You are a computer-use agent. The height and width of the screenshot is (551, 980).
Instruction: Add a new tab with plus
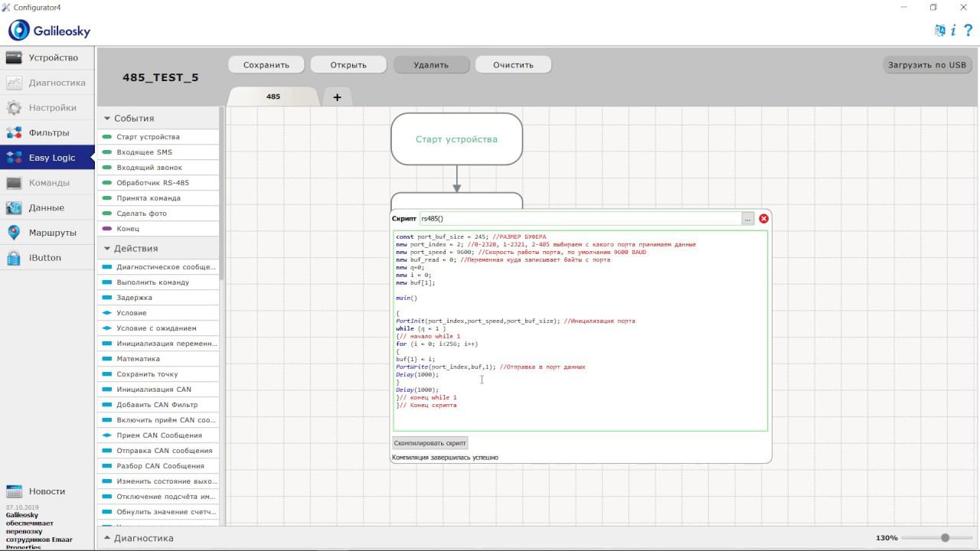[337, 96]
